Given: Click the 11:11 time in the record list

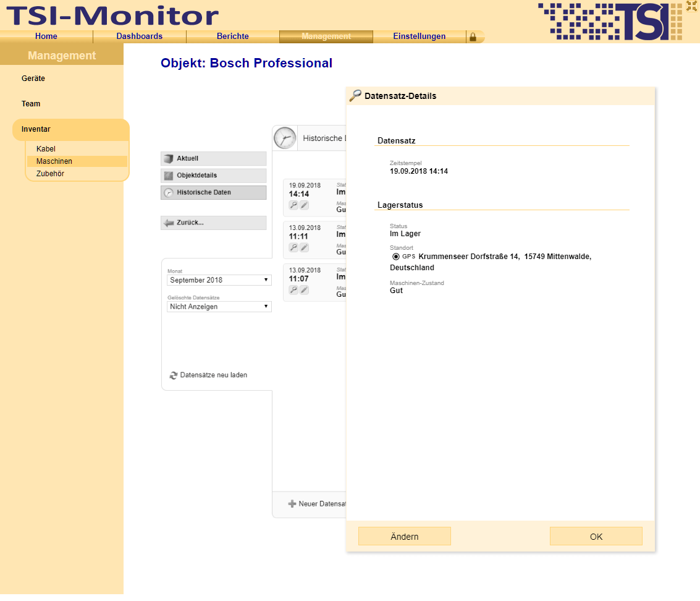Looking at the screenshot, I should (298, 236).
